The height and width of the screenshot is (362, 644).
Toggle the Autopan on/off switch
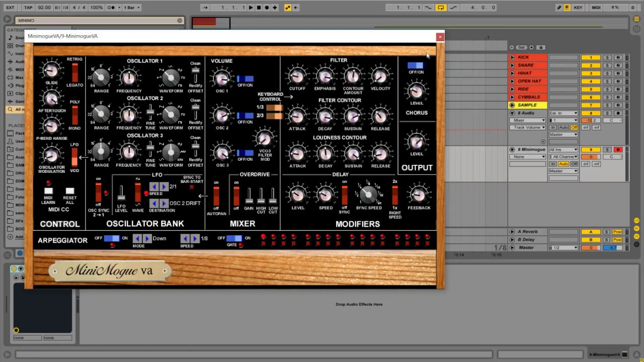[x=216, y=196]
